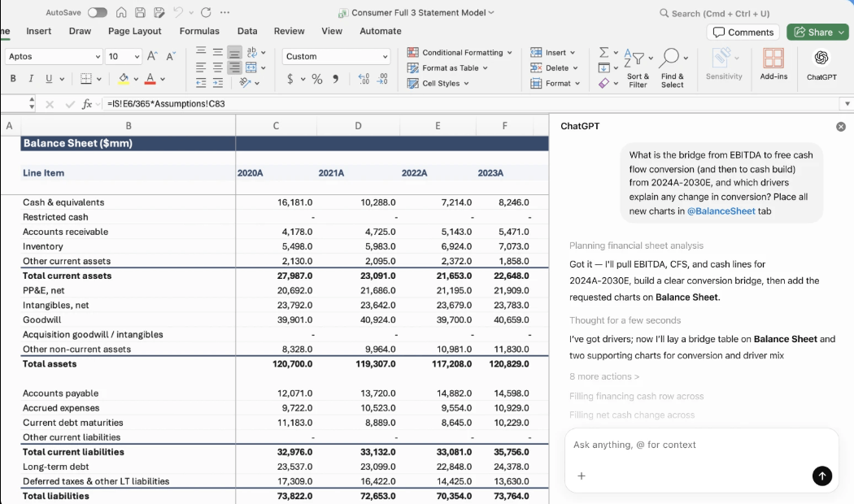Screen dimensions: 854x504
Task: Click the AutoSum sigma icon
Action: coord(603,53)
